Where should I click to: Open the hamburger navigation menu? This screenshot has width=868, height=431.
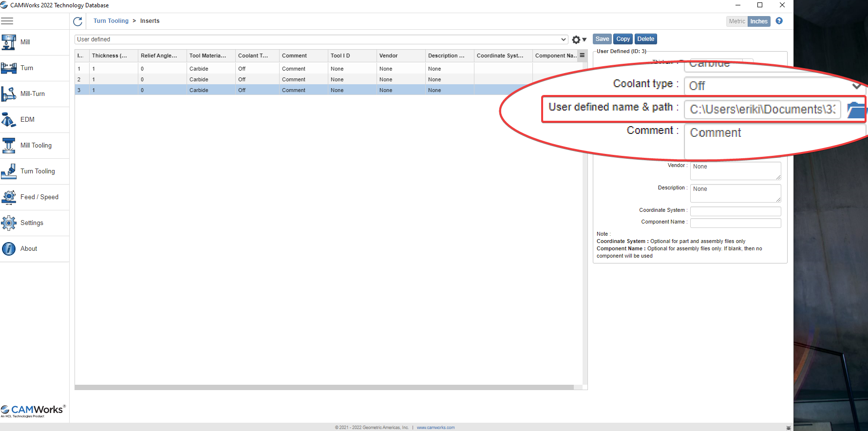7,21
